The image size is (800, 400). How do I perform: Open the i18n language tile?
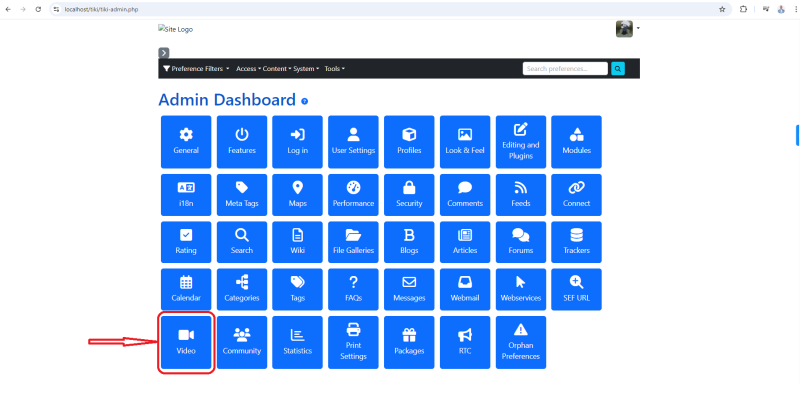pyautogui.click(x=186, y=195)
